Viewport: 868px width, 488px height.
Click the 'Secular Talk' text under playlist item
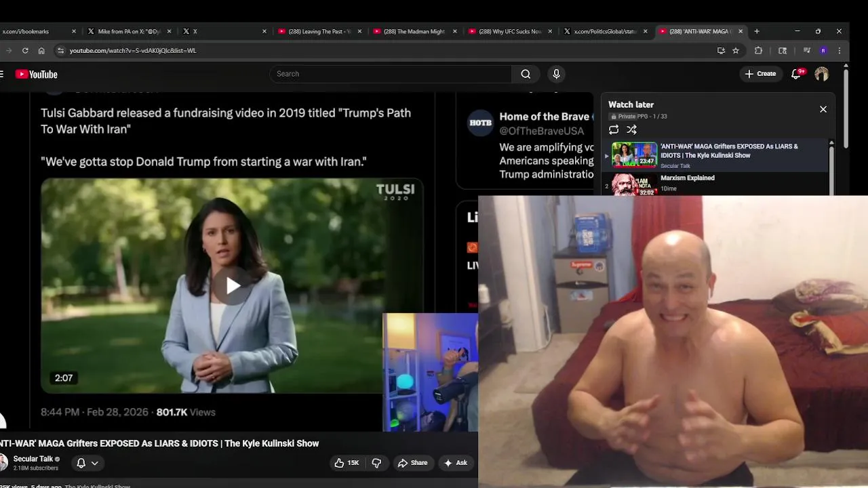[675, 166]
